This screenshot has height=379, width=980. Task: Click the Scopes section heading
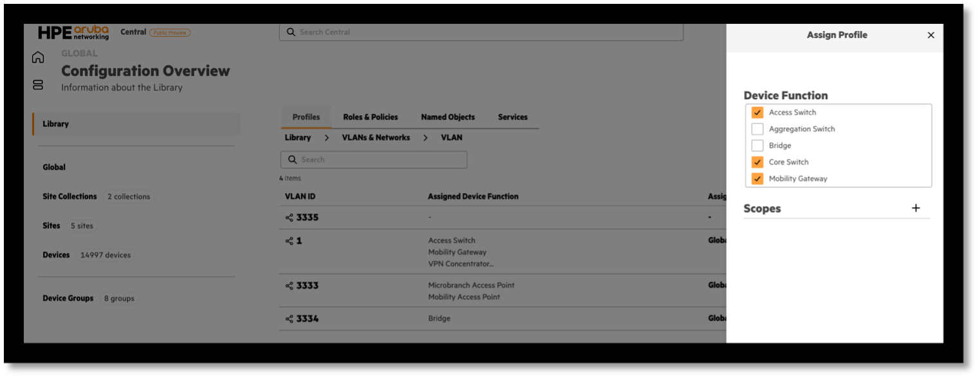point(762,208)
